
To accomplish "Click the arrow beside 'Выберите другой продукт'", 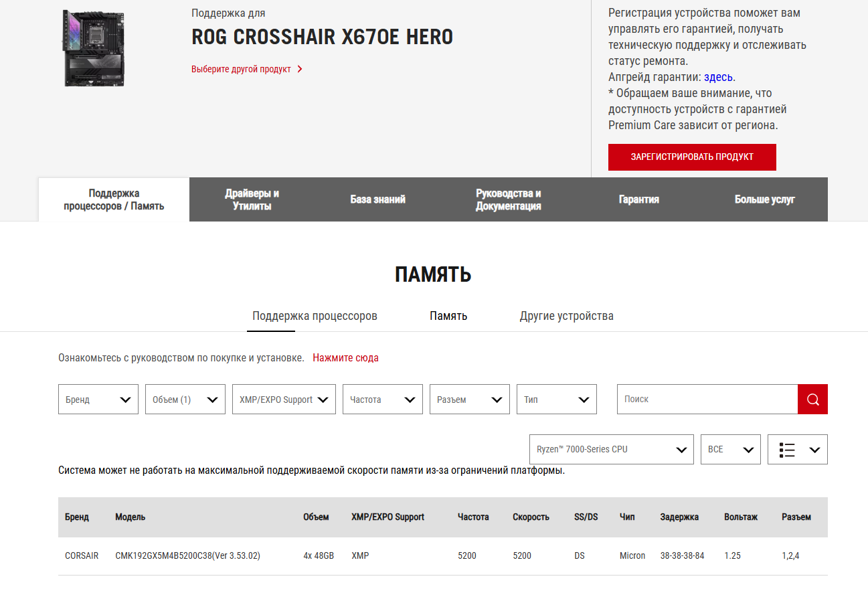I will click(300, 69).
